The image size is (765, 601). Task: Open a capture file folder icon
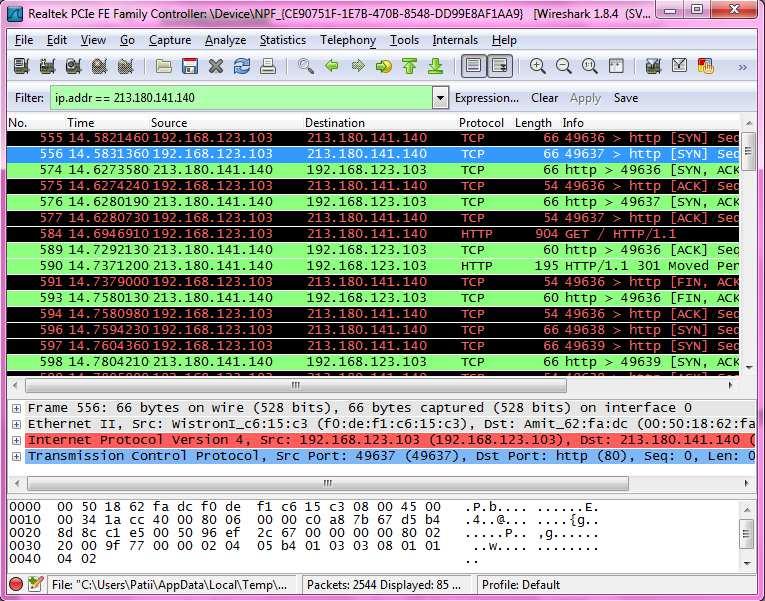[163, 66]
